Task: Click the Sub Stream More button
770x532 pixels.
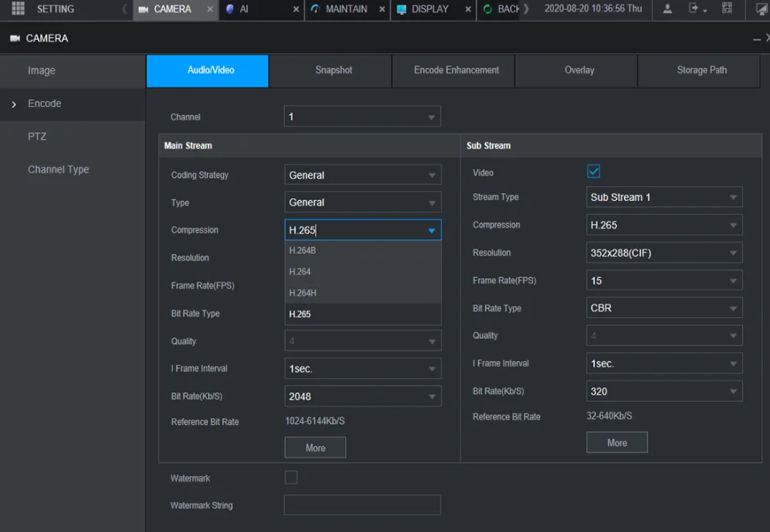Action: [x=616, y=443]
